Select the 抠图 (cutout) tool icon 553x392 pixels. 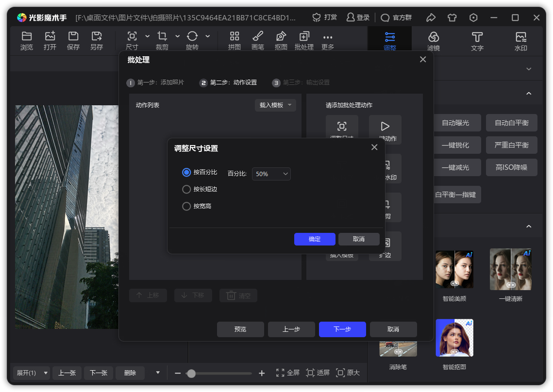tap(281, 40)
